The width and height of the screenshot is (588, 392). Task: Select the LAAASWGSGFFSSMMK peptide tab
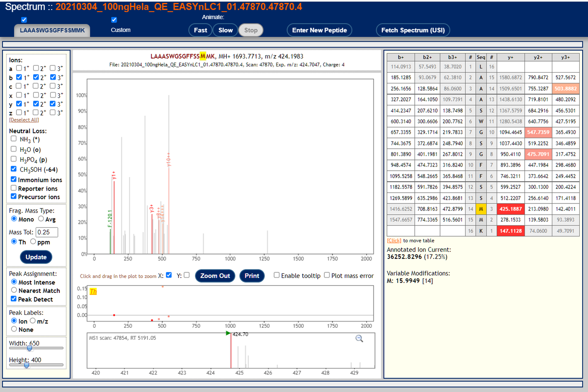(52, 30)
